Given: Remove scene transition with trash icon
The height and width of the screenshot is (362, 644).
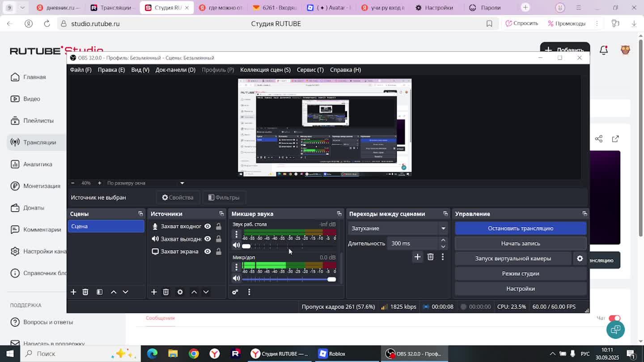Looking at the screenshot, I should 430,257.
